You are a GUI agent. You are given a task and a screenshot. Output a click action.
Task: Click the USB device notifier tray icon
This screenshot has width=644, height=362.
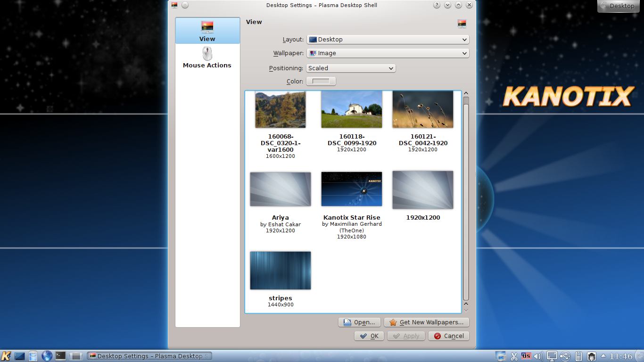pos(564,356)
